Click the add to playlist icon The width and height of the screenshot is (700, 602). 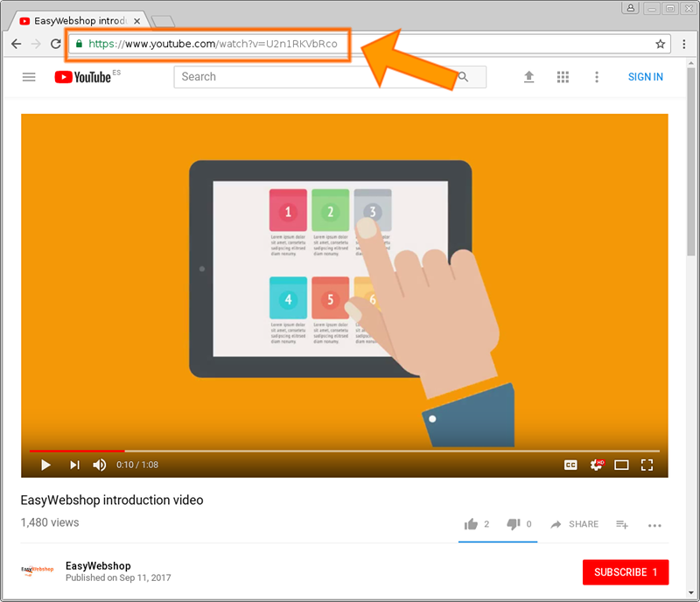(621, 524)
